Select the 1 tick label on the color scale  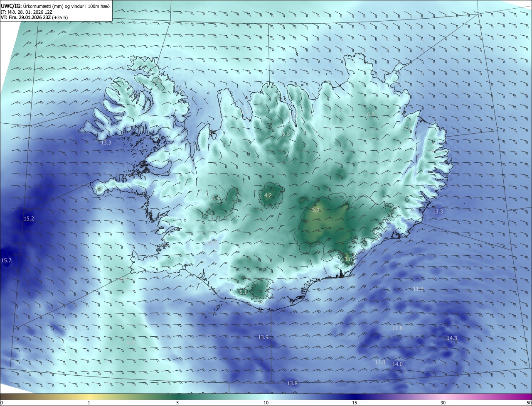(89, 403)
